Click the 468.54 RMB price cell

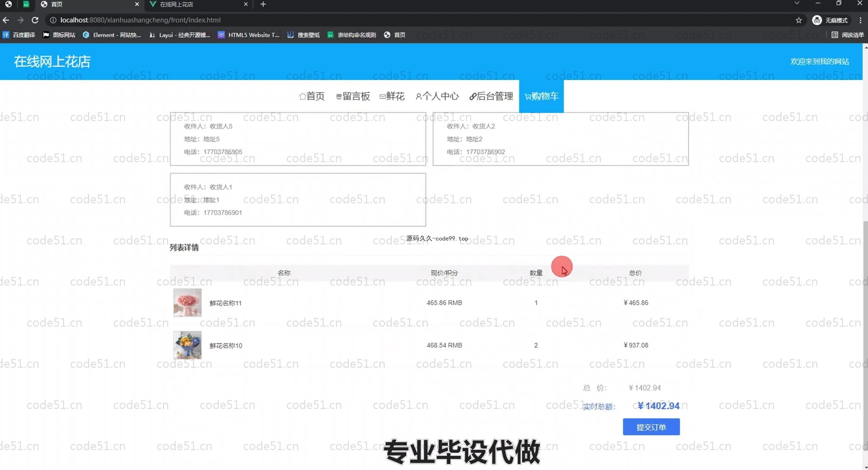point(444,345)
